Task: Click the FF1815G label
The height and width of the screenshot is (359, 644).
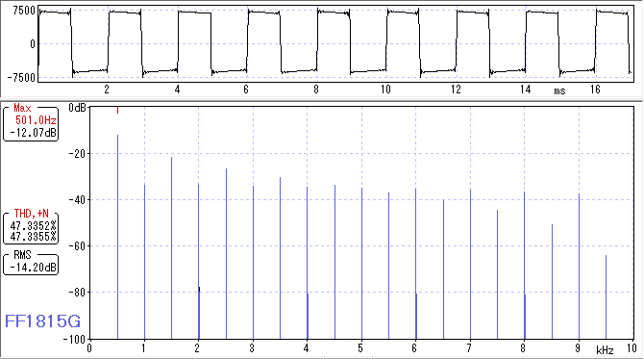Action: pos(42,321)
